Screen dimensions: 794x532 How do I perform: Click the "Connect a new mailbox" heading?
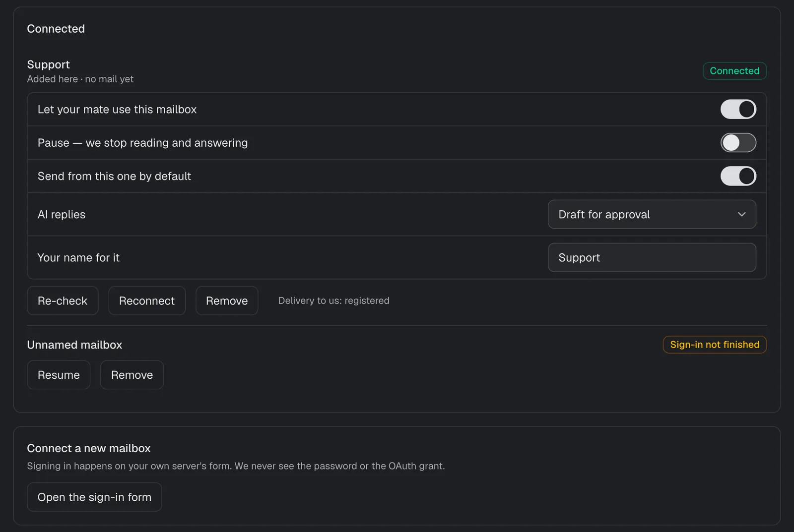click(x=89, y=448)
